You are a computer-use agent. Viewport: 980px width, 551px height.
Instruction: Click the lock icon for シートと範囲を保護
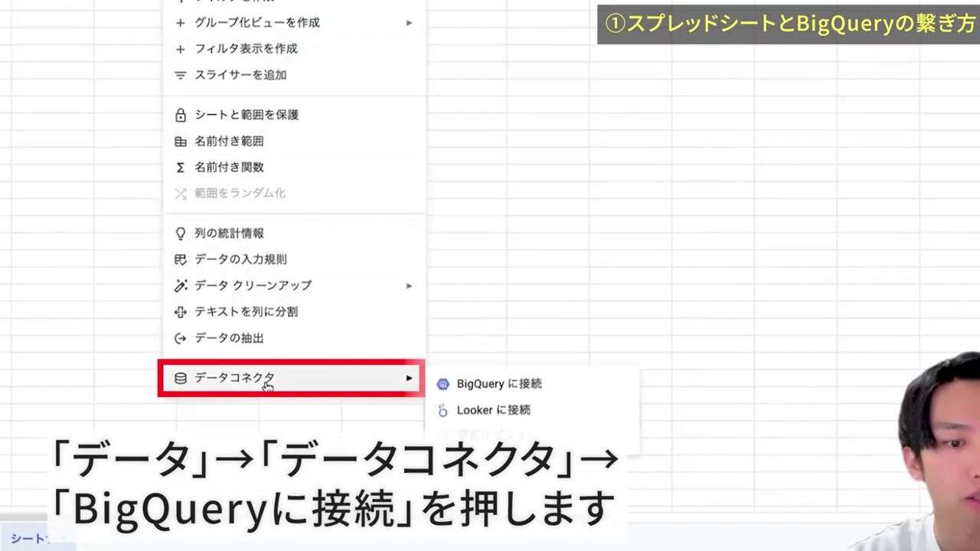tap(181, 115)
